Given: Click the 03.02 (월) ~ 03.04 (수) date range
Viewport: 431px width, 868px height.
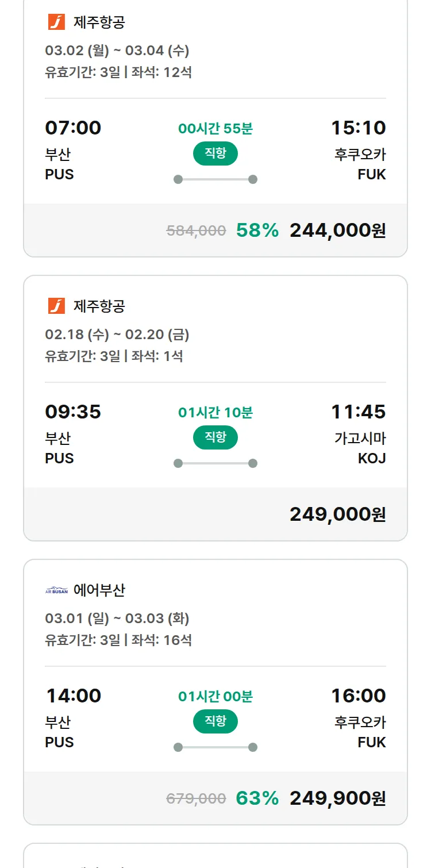Looking at the screenshot, I should [x=117, y=51].
